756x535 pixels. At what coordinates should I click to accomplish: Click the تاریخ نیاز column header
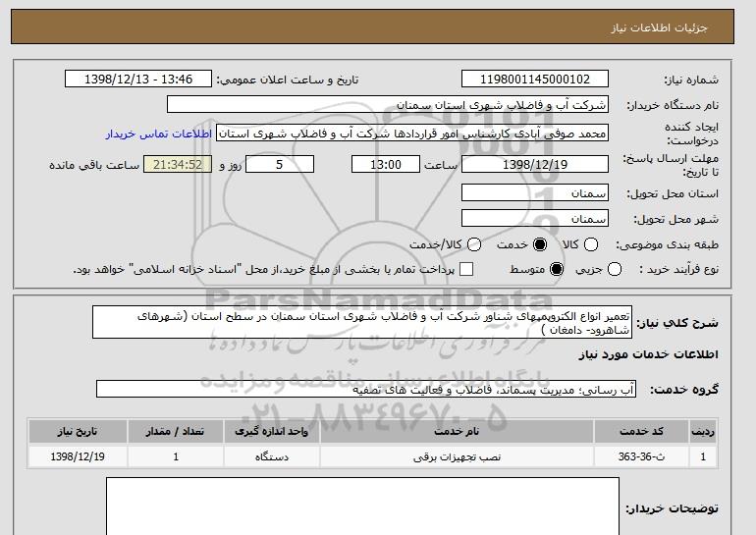click(78, 431)
